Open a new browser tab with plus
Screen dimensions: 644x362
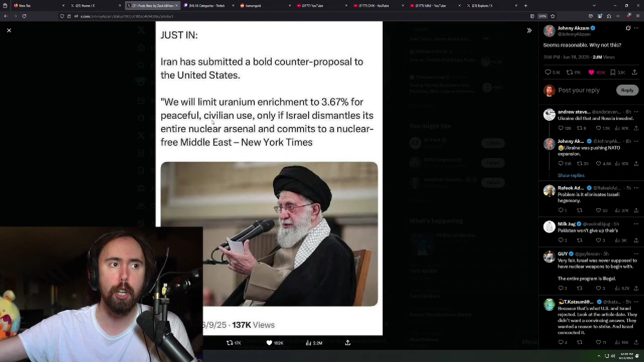tap(526, 6)
